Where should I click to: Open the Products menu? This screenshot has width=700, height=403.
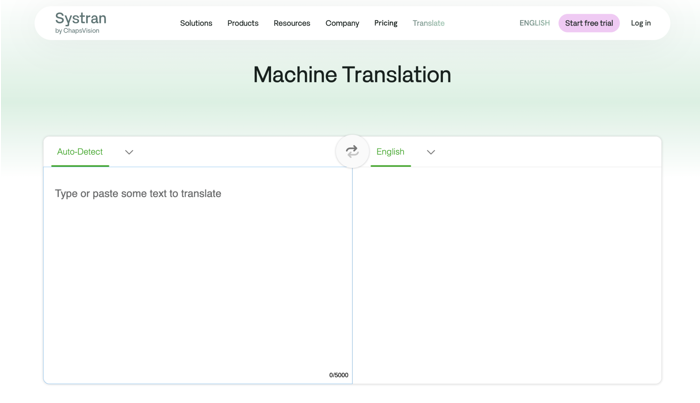click(243, 23)
